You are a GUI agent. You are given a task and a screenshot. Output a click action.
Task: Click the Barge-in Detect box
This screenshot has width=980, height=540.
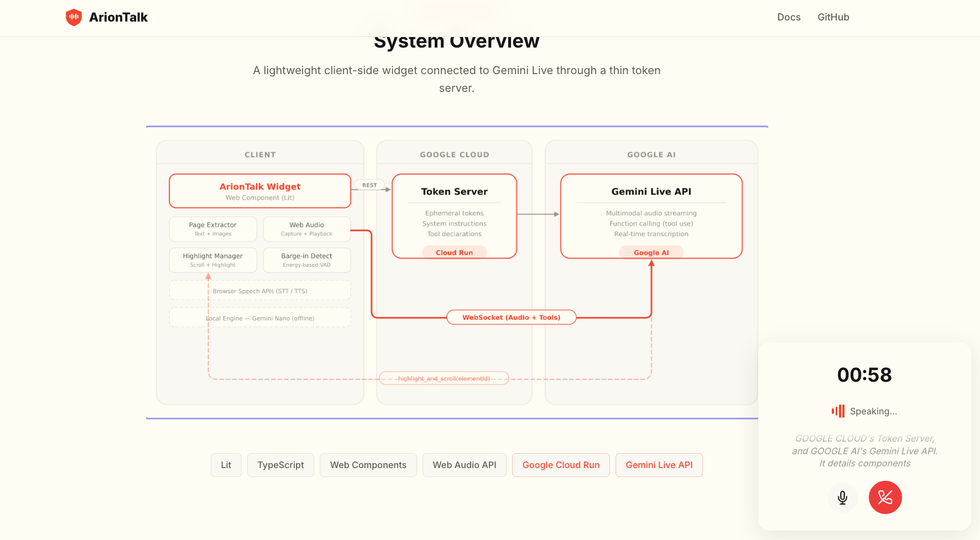(307, 260)
